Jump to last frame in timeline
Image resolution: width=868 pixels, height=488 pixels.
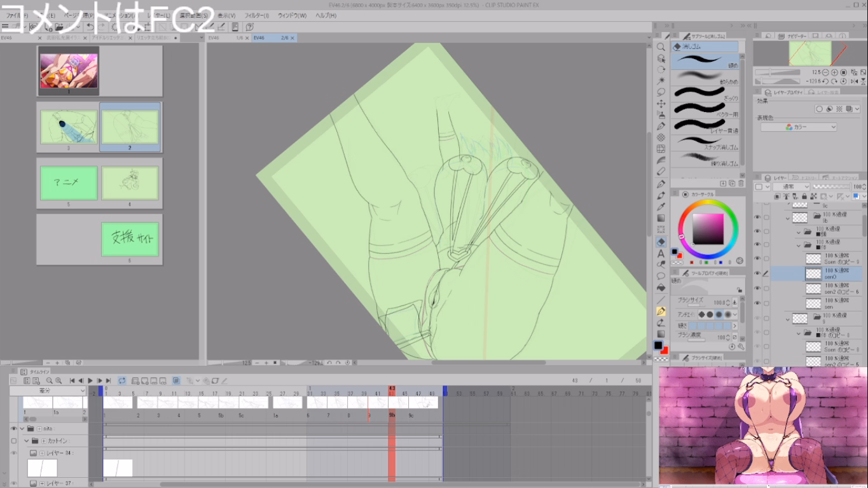(108, 380)
